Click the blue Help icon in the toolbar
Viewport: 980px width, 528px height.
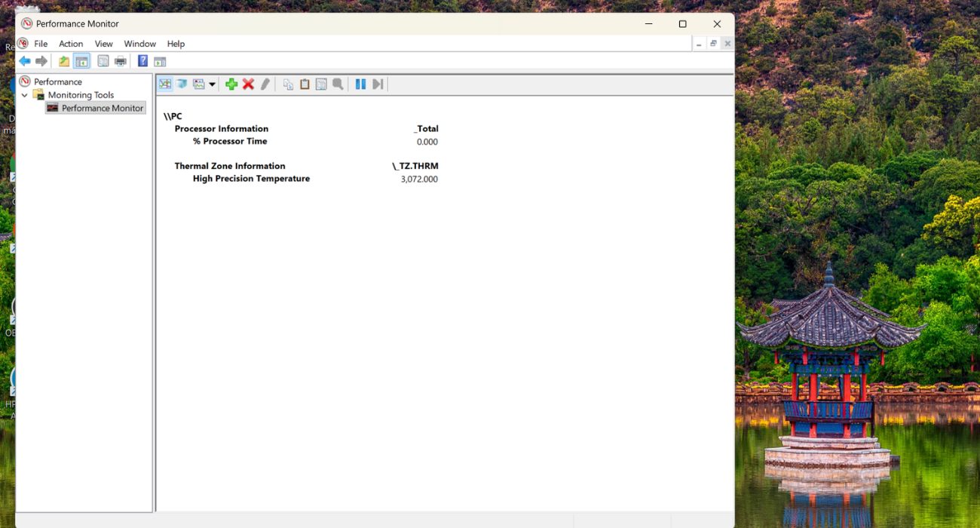pyautogui.click(x=142, y=61)
